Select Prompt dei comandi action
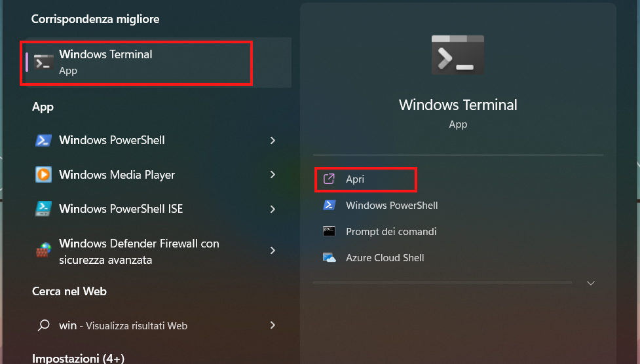640x364 pixels. pos(391,232)
